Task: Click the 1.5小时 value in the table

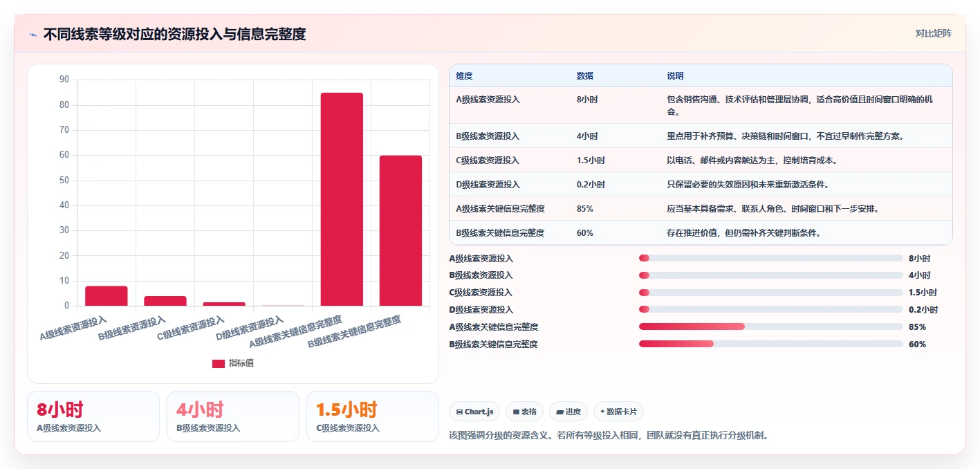Action: pyautogui.click(x=591, y=160)
